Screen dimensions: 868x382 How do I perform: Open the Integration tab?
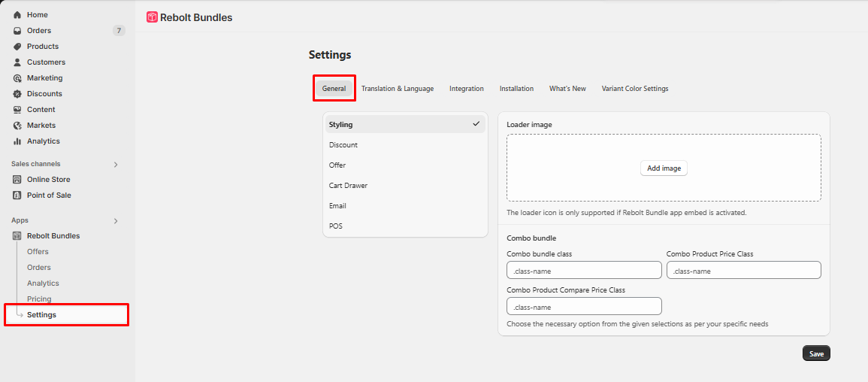(x=467, y=89)
